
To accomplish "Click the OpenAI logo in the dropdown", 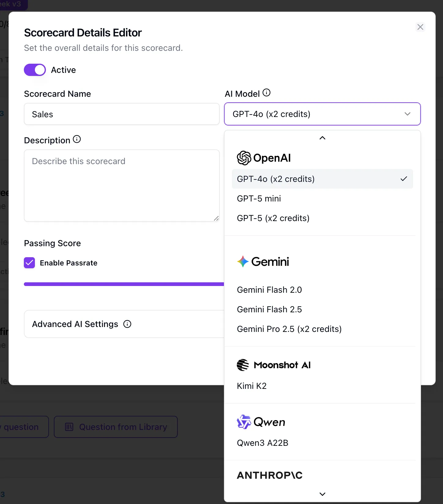I will [x=244, y=158].
